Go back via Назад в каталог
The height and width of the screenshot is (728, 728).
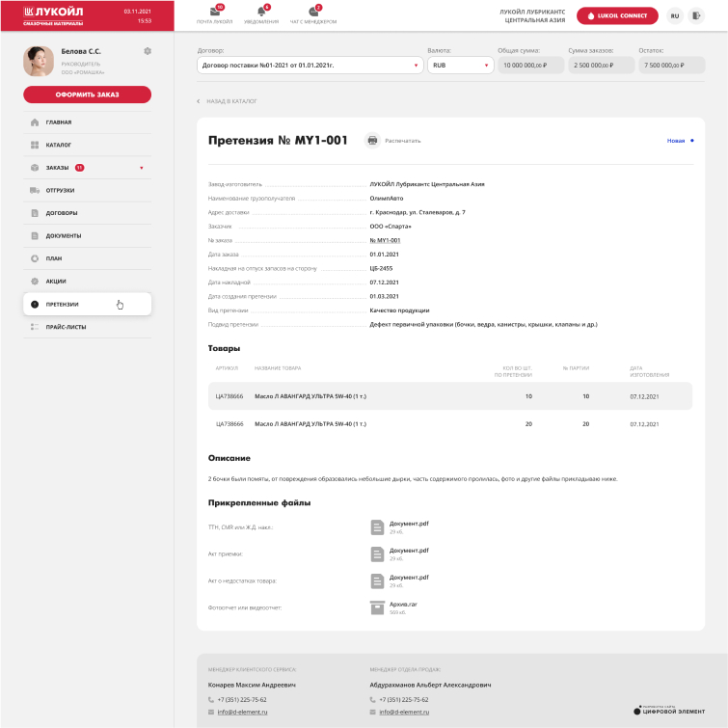coord(229,101)
